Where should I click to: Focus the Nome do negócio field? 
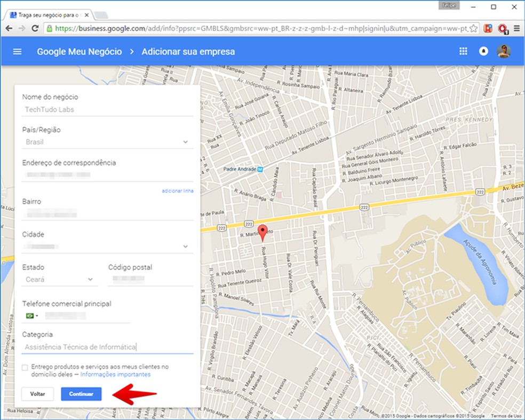(x=107, y=109)
